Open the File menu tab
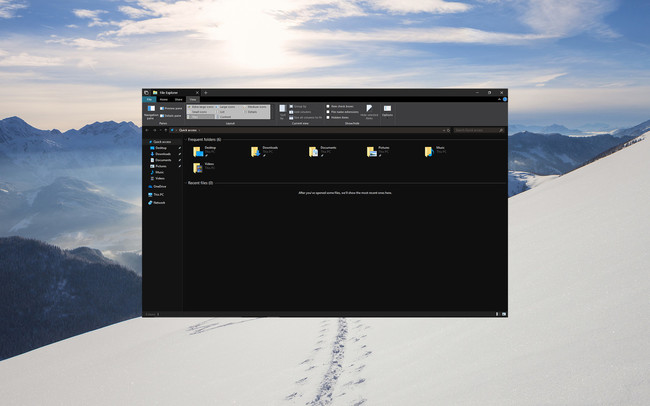Viewport: 650px width, 406px height. click(x=149, y=99)
